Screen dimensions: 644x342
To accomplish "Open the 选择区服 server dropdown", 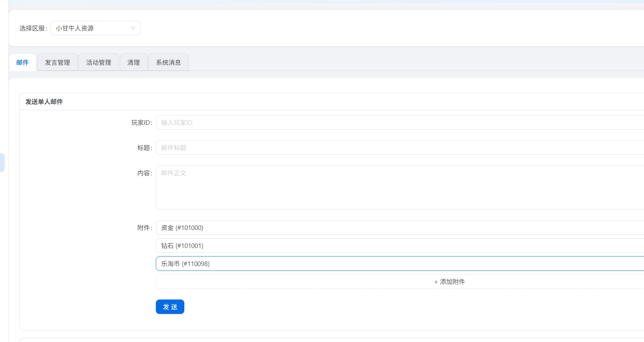I will coord(95,28).
